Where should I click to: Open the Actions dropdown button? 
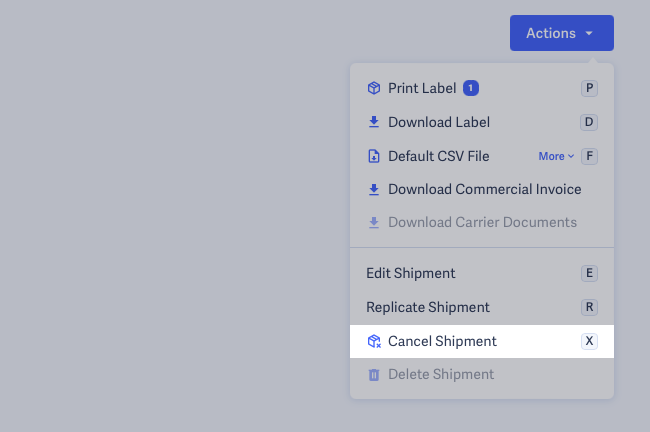point(562,33)
